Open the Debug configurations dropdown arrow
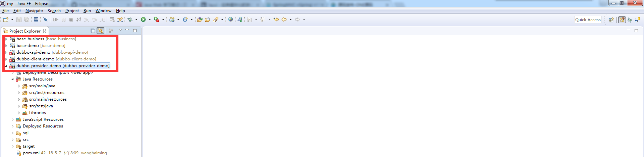This screenshot has height=157, width=644. click(136, 19)
